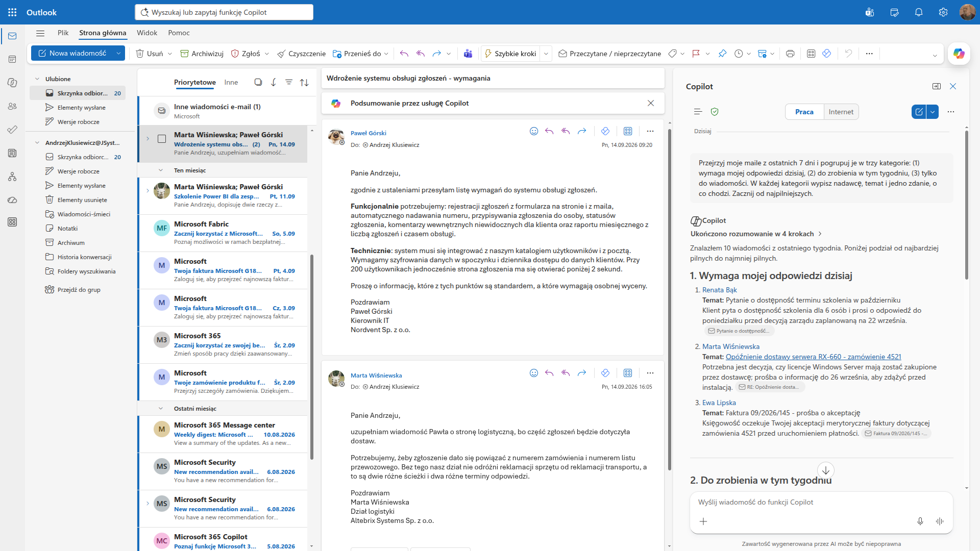Open more actions on Marta Wiśniewska message

pos(650,373)
